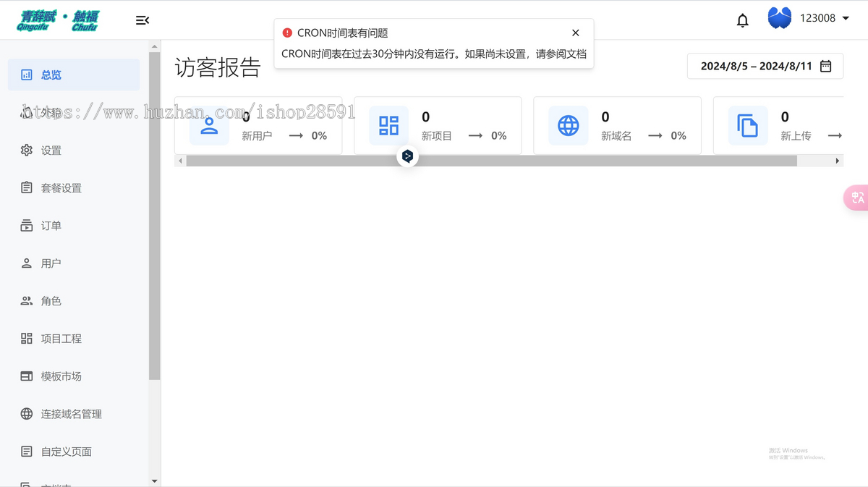Viewport: 868px width, 487px height.
Task: Open the 角色 menu item
Action: pyautogui.click(x=74, y=301)
